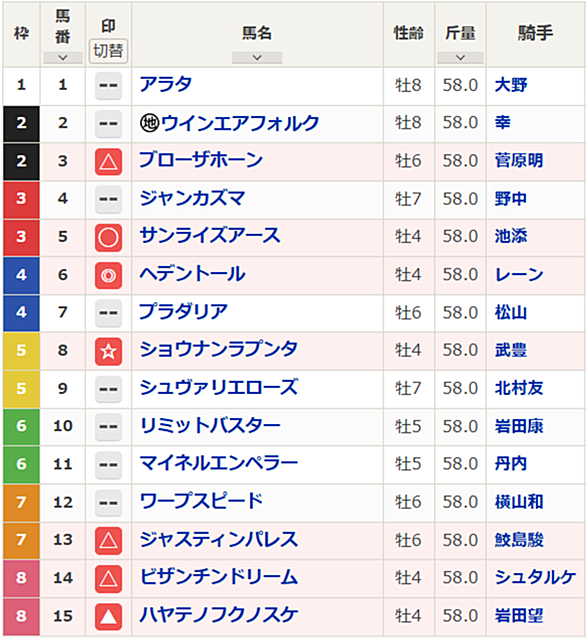Screen dimensions: 586x638
Task: Toggle the empty mark for プラダリア
Action: point(108,313)
